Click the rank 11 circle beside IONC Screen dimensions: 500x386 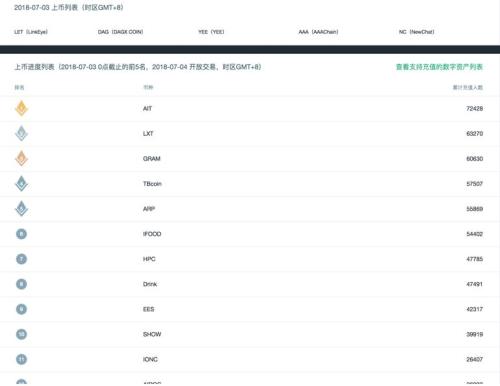(x=21, y=359)
